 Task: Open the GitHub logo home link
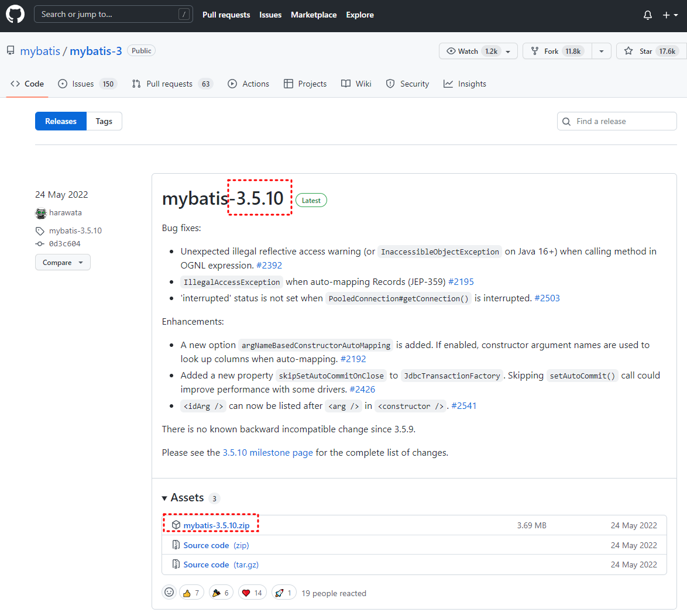coord(15,15)
